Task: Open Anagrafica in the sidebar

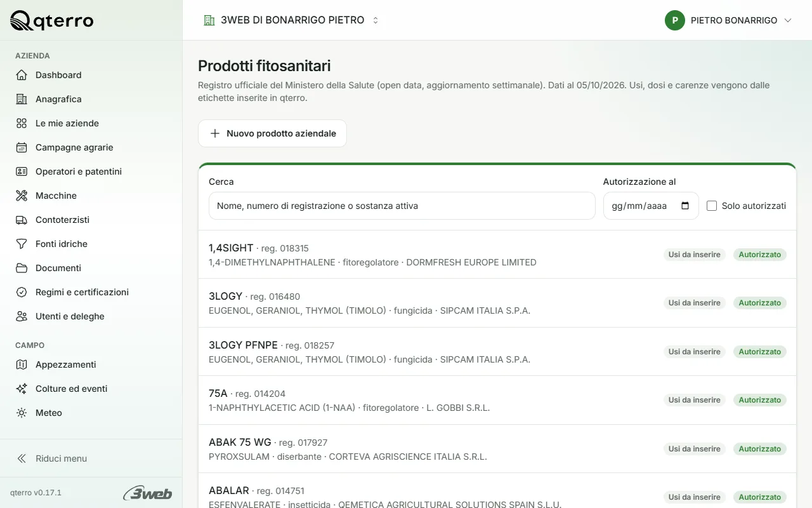Action: [x=91, y=99]
